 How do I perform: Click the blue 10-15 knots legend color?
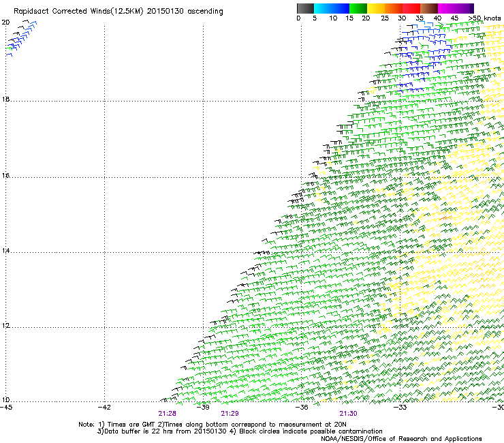(341, 8)
